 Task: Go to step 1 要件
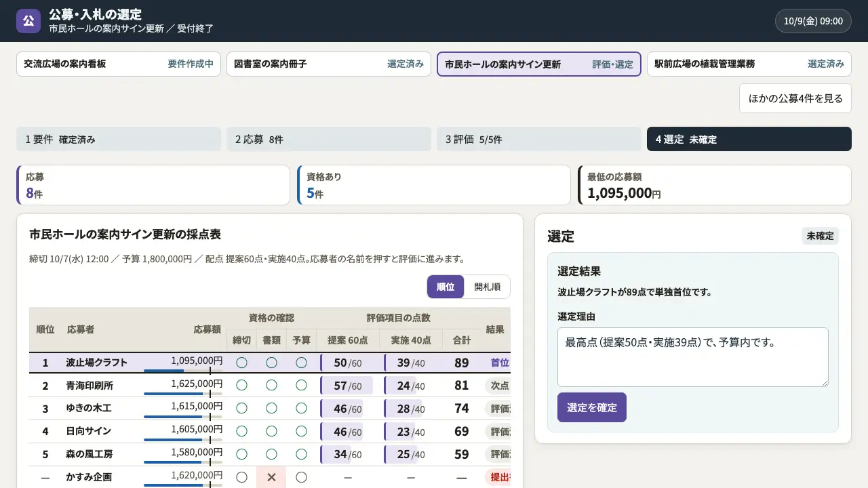(119, 140)
